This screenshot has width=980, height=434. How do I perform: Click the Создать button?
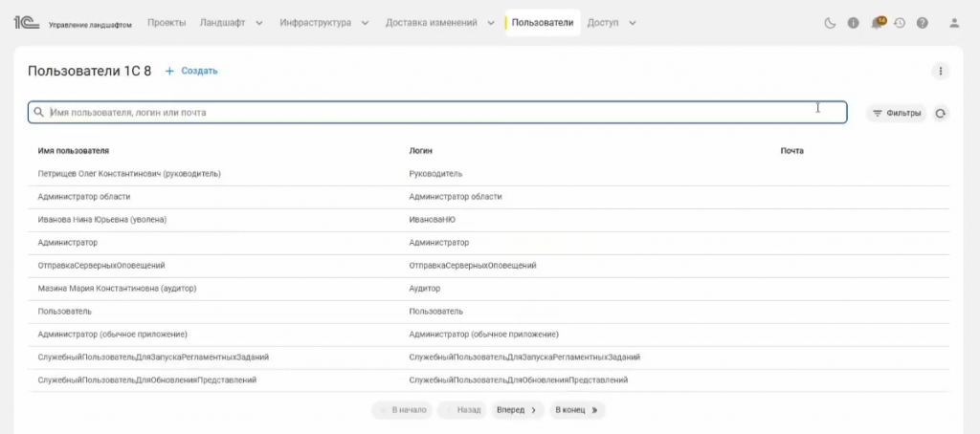pyautogui.click(x=191, y=71)
